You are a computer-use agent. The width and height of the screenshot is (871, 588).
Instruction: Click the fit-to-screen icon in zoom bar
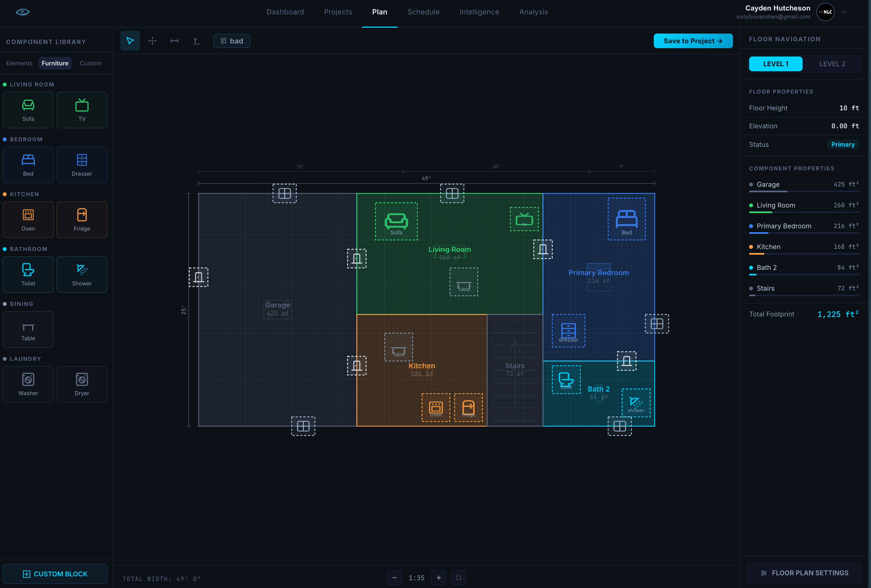tap(458, 577)
